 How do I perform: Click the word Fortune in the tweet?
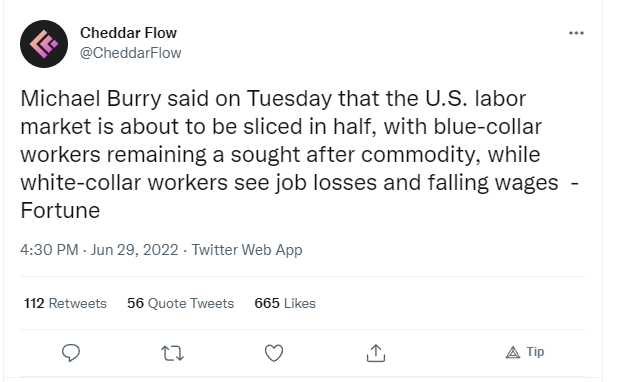60,210
